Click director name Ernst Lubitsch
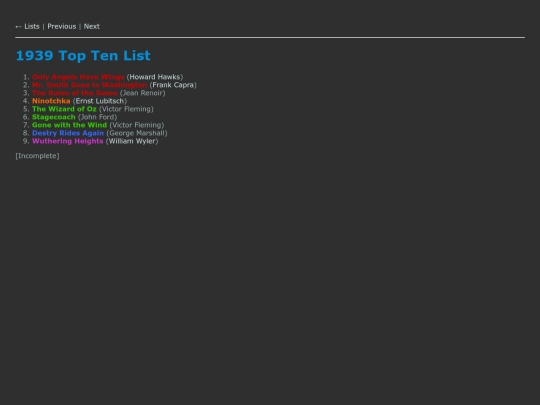540x405 pixels. [x=100, y=101]
